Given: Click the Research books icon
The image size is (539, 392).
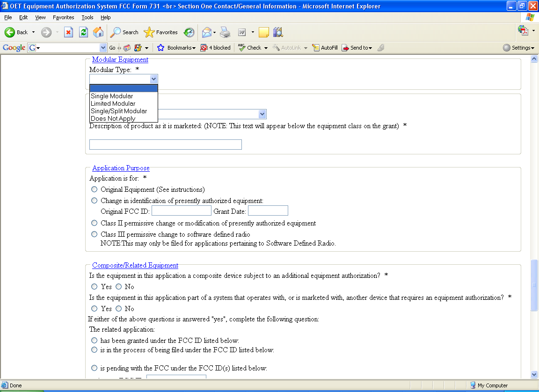Looking at the screenshot, I should [278, 32].
